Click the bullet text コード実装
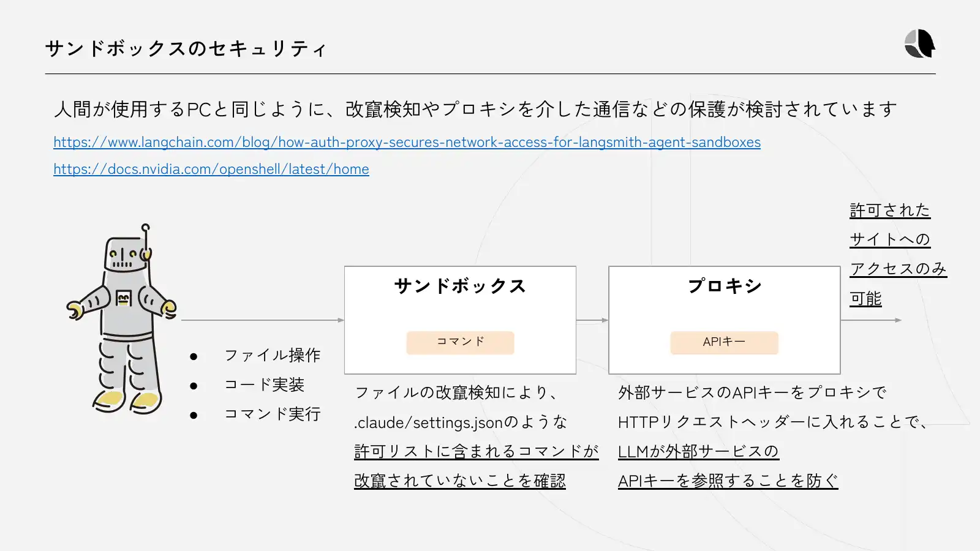The height and width of the screenshot is (551, 980). tap(265, 384)
